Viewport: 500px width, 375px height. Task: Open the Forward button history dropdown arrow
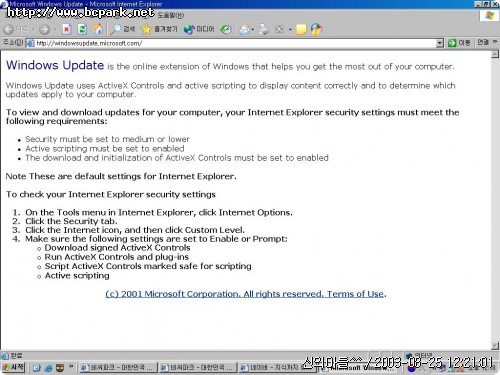pyautogui.click(x=55, y=30)
